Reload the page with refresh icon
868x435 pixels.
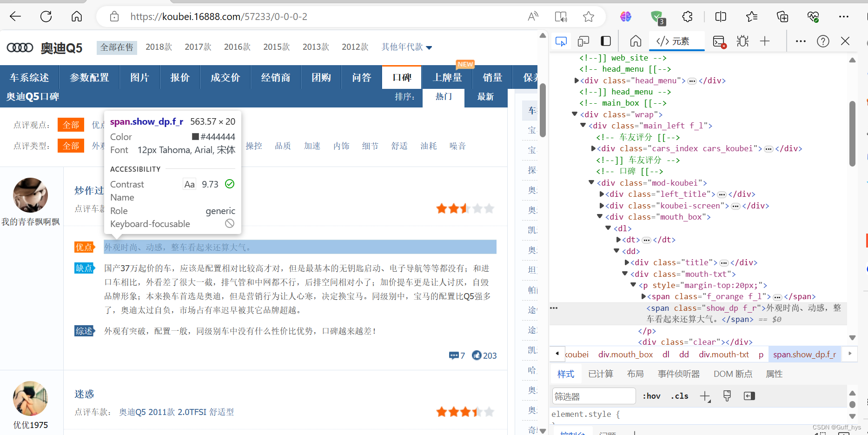click(x=46, y=17)
